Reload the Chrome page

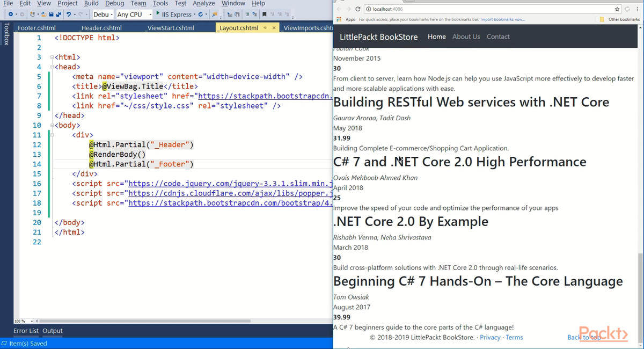(x=358, y=9)
